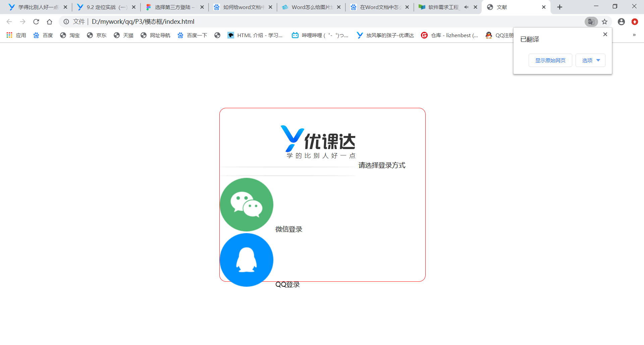The width and height of the screenshot is (644, 345).
Task: Click the red update icon in toolbar
Action: [635, 22]
